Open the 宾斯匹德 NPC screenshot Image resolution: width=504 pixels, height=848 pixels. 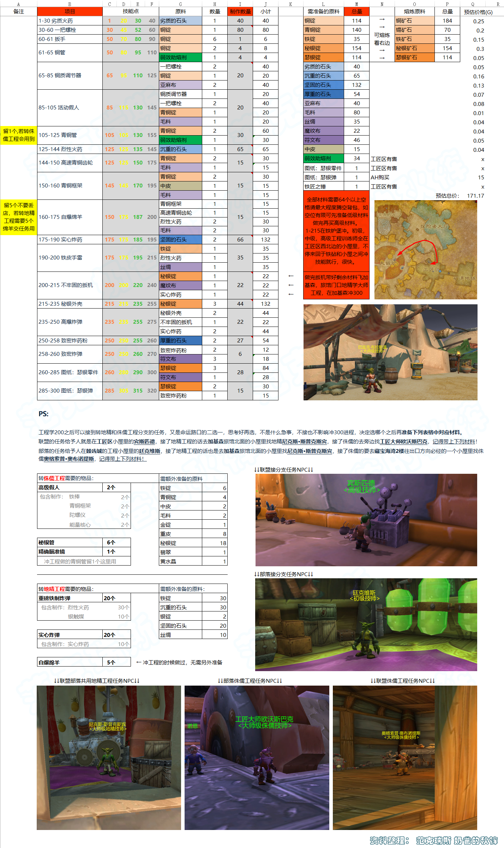[366, 520]
